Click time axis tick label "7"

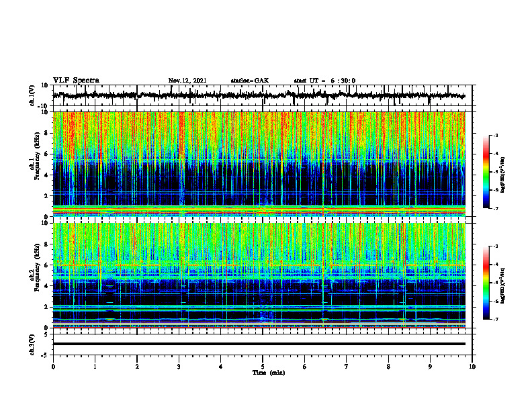click(347, 367)
